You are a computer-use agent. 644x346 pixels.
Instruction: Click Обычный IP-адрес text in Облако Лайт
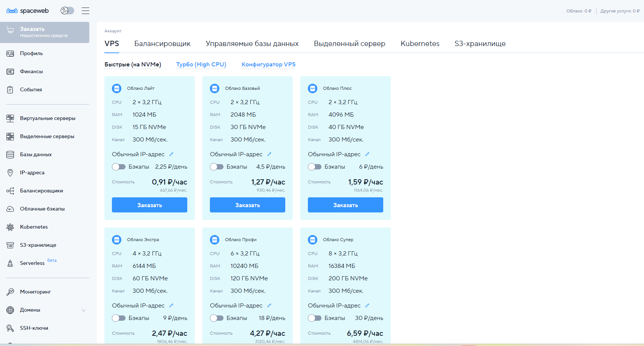tap(138, 154)
